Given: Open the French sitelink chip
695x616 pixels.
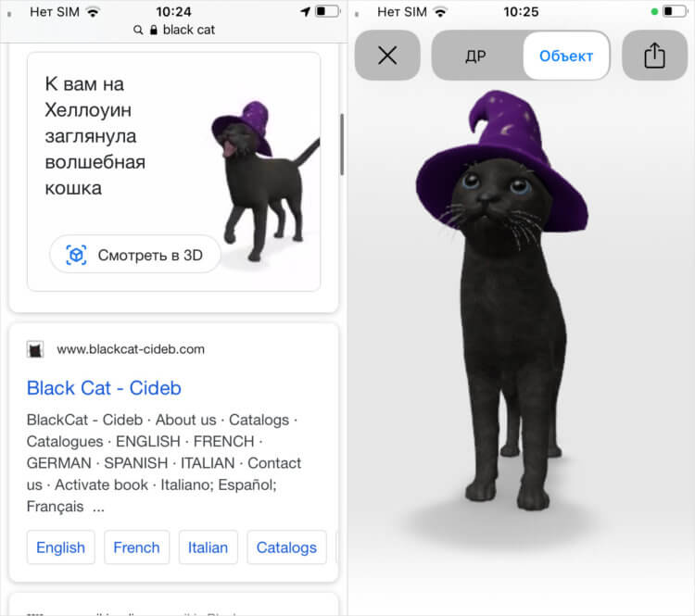Looking at the screenshot, I should pyautogui.click(x=136, y=547).
